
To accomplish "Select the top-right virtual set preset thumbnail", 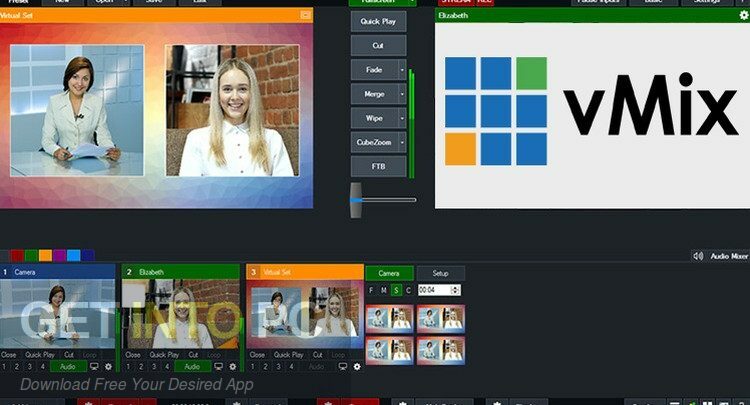I will pyautogui.click(x=441, y=319).
